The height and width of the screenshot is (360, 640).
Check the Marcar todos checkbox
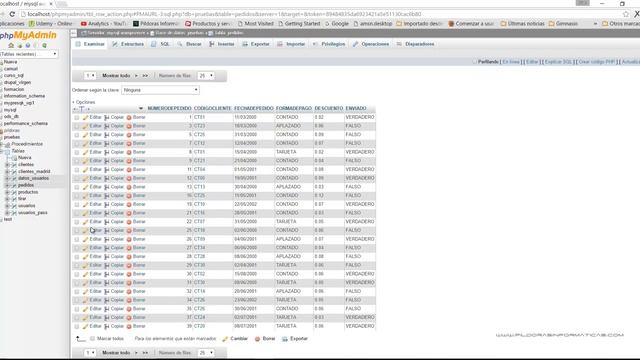(93, 339)
